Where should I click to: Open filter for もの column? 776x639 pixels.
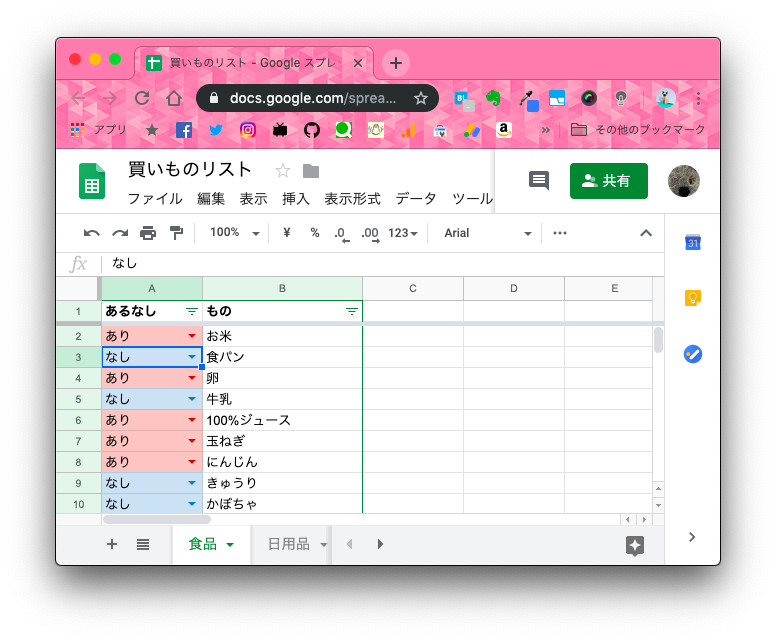tap(351, 311)
